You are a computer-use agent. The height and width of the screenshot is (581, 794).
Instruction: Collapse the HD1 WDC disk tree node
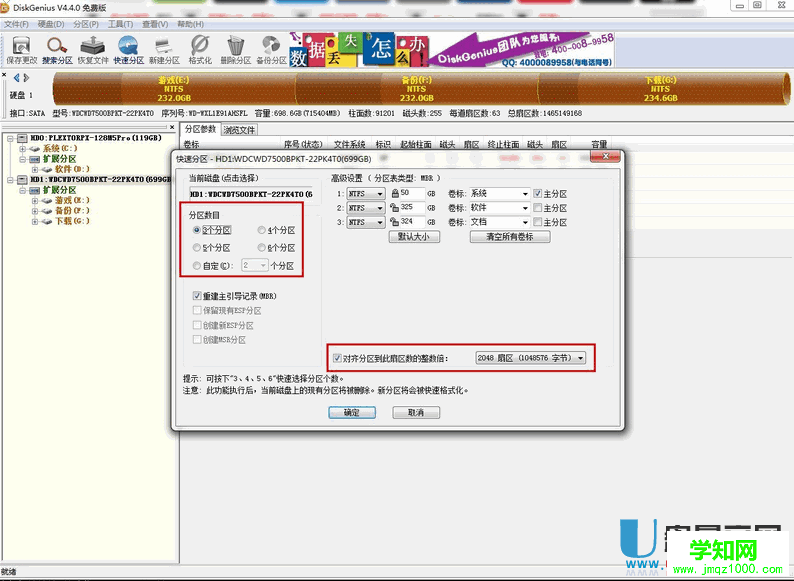10,180
